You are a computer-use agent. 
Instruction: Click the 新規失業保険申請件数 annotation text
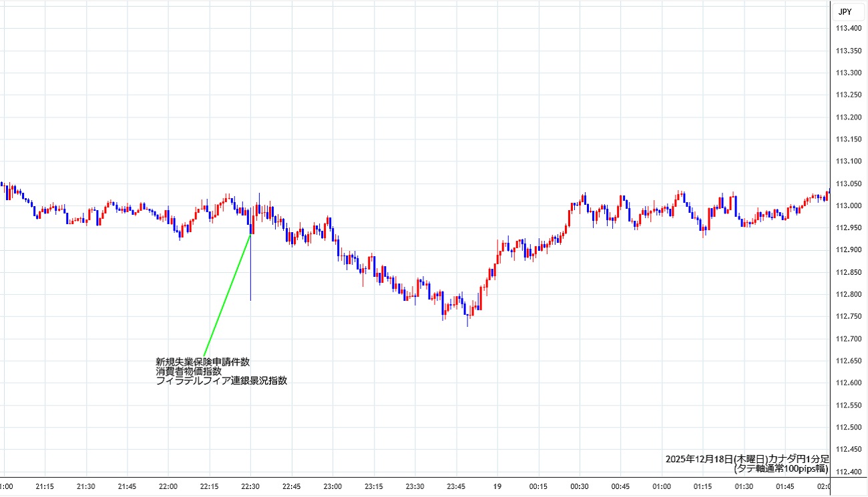203,362
